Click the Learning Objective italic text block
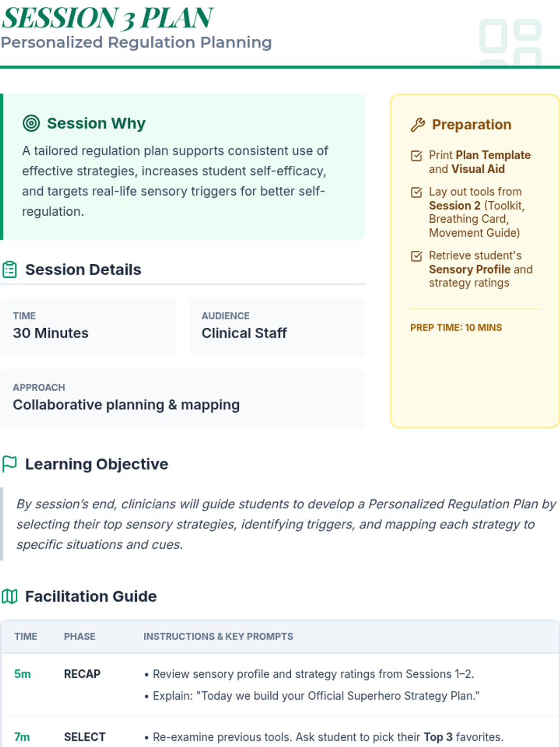 286,524
